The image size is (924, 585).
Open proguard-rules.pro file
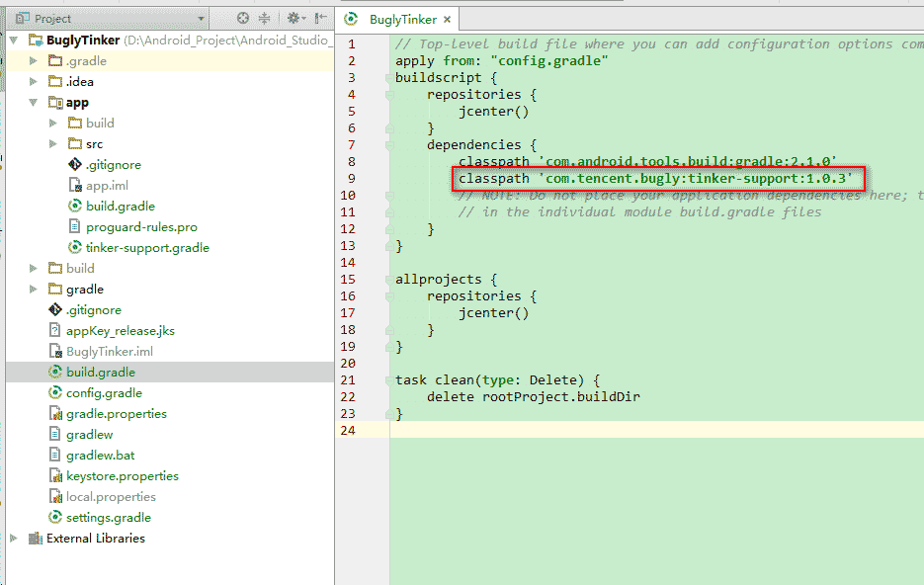(x=141, y=227)
